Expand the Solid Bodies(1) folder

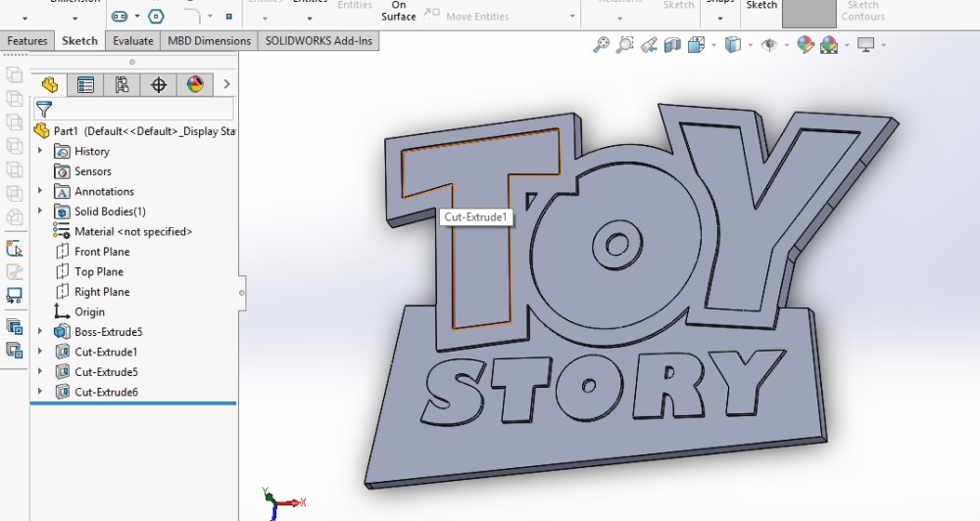click(x=40, y=212)
